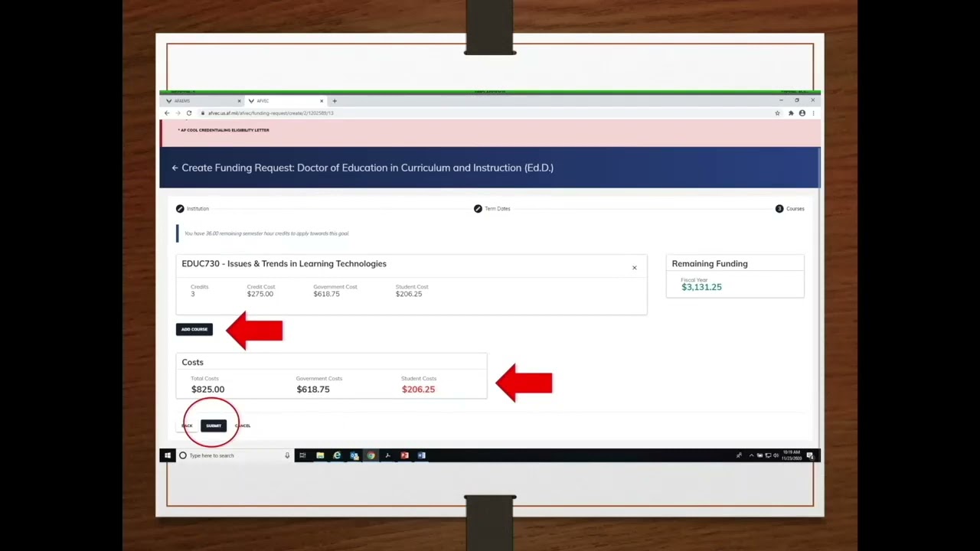
Task: Click the volume speaker tray icon
Action: tap(776, 455)
